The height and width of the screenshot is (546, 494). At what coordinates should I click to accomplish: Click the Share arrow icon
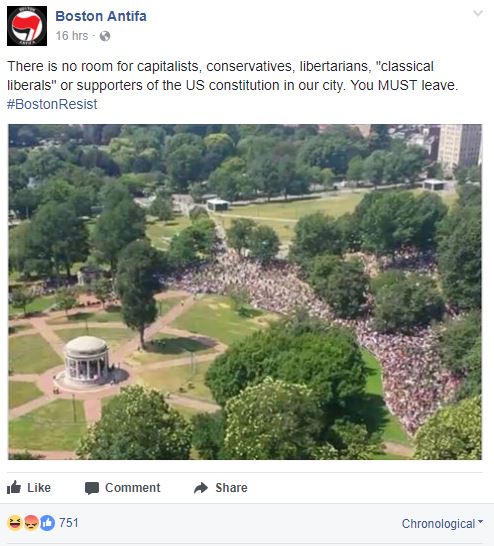tap(201, 488)
